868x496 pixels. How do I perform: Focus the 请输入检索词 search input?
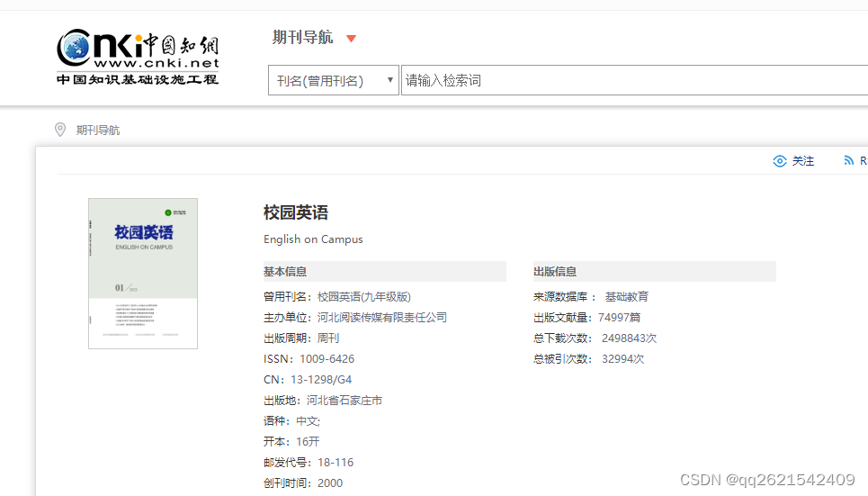[634, 80]
